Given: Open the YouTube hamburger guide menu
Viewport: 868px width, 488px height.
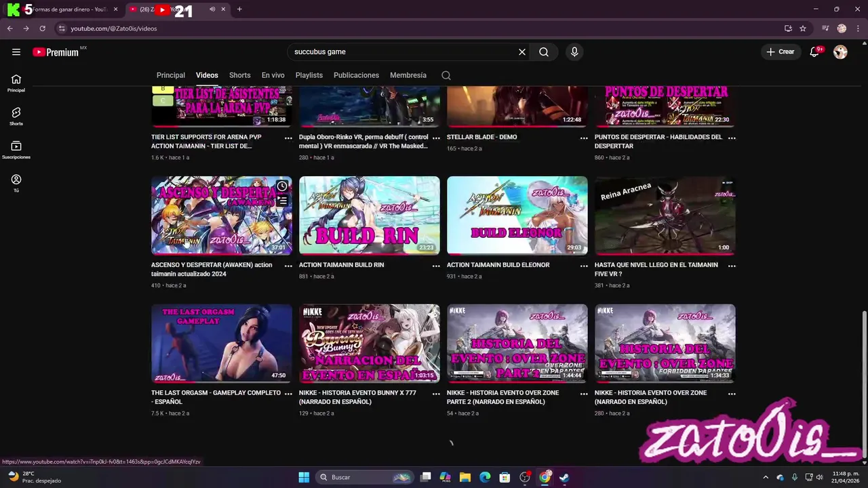Looking at the screenshot, I should pyautogui.click(x=16, y=52).
